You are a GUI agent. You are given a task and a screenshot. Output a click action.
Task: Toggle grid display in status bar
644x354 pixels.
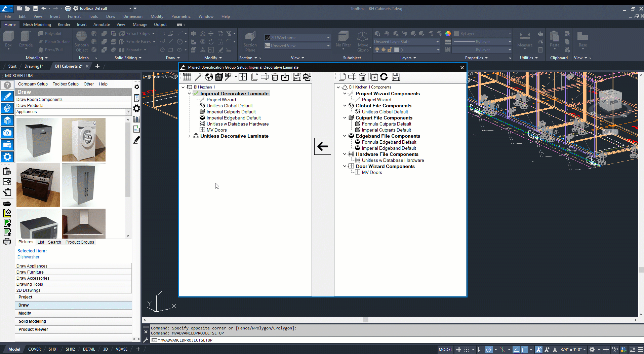(458, 350)
